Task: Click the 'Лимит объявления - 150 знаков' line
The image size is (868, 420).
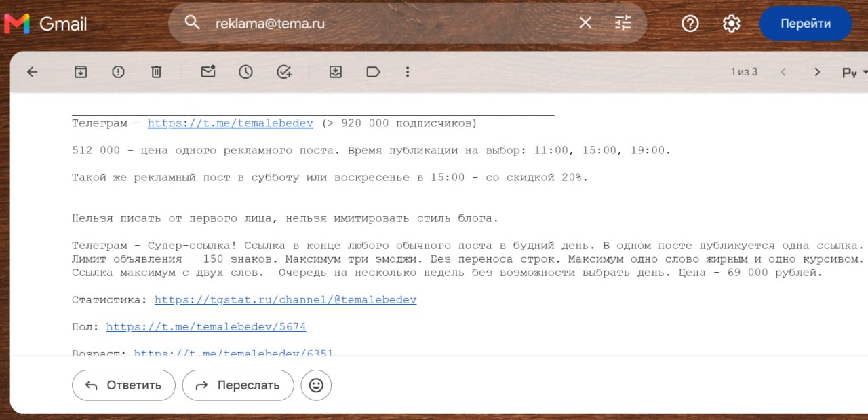Action: 468,259
